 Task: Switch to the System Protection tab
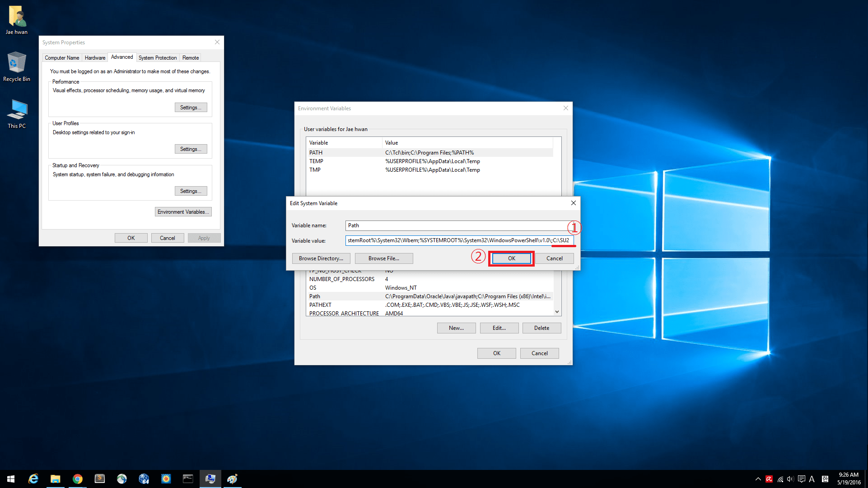tap(157, 58)
